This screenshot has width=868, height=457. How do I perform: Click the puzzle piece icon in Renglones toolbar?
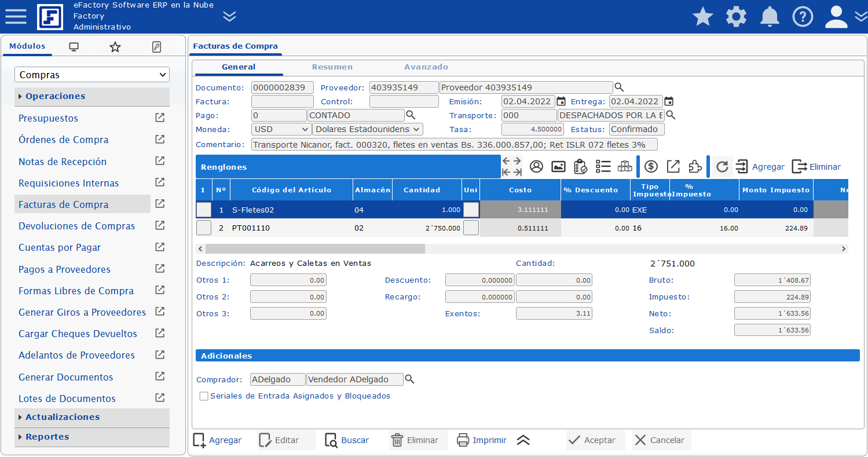(x=695, y=167)
